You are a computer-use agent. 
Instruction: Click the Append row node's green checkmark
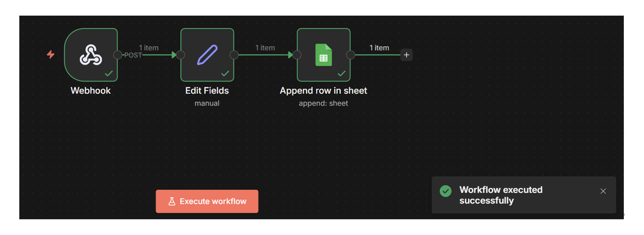tap(341, 73)
